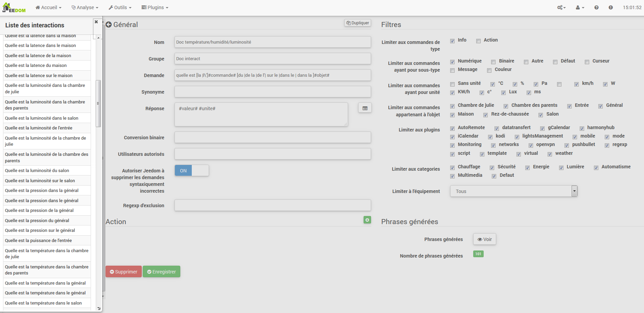Click the back arrow next to Général
The width and height of the screenshot is (644, 313).
click(x=109, y=25)
